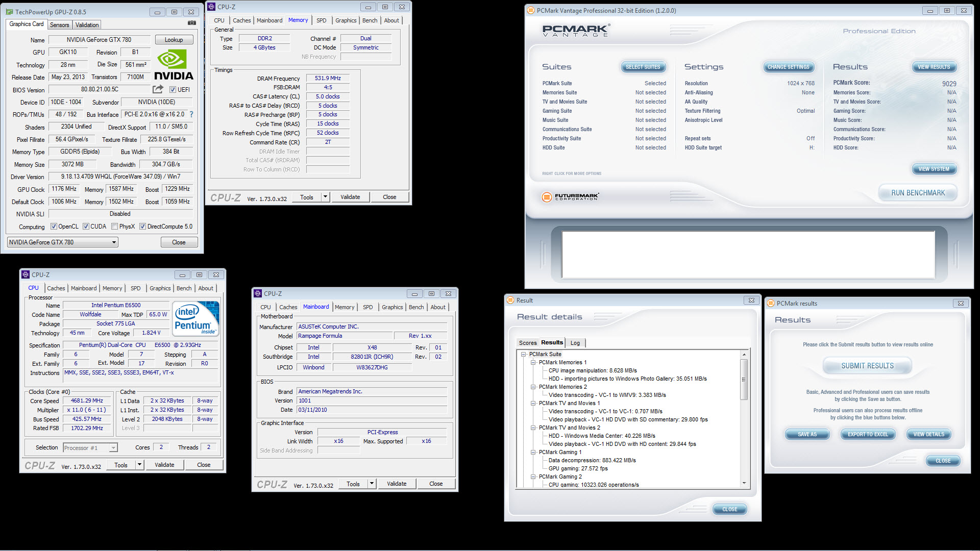Click the Intel Pentium inside logo in CPU-Z
This screenshot has height=551, width=980.
tap(197, 319)
